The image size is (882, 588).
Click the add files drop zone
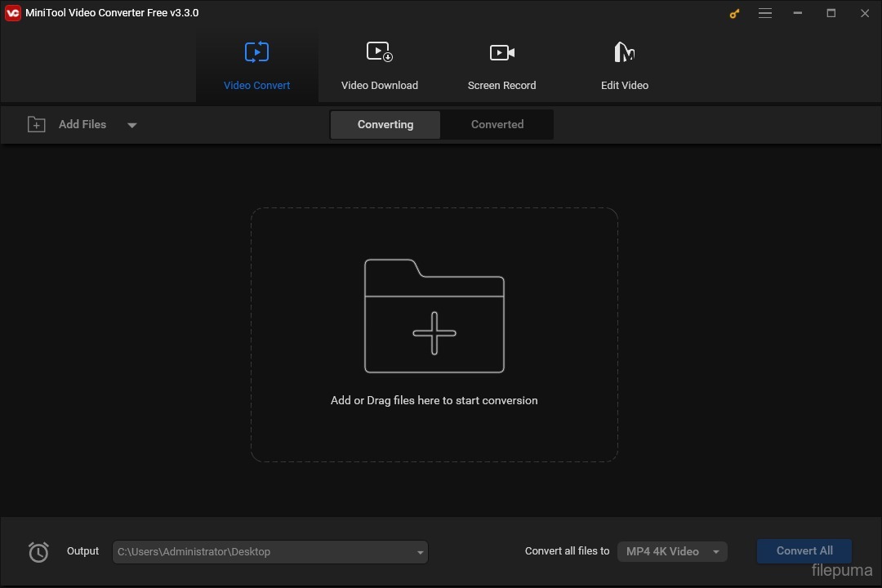[434, 335]
